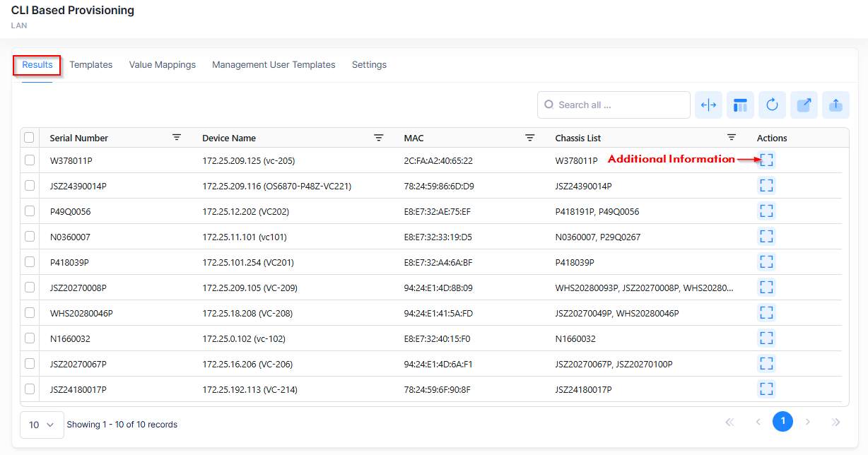Click page 1 pagination button

pos(782,422)
